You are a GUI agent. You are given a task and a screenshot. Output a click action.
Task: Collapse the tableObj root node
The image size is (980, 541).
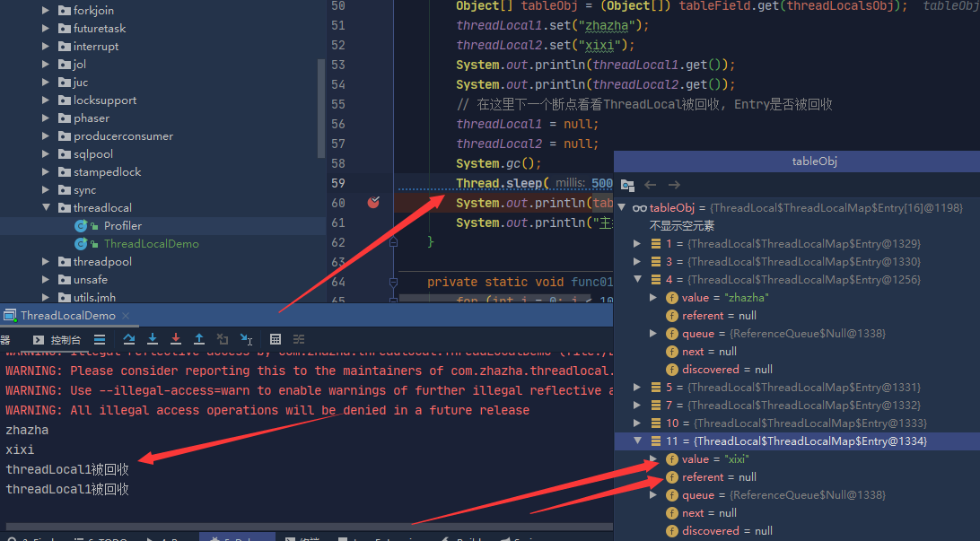pos(622,207)
